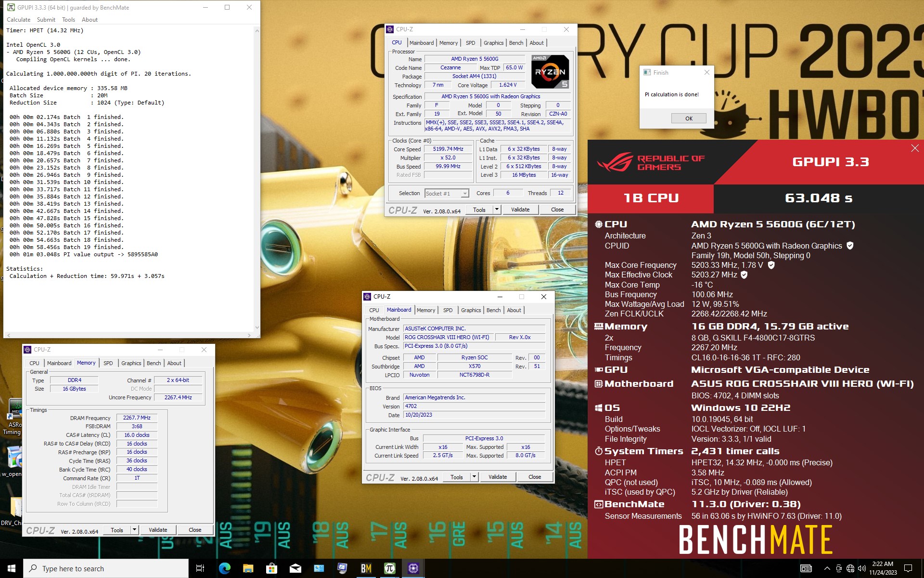Click Tools button in Memory CPU-Z window
Image resolution: width=924 pixels, height=578 pixels.
(x=117, y=530)
